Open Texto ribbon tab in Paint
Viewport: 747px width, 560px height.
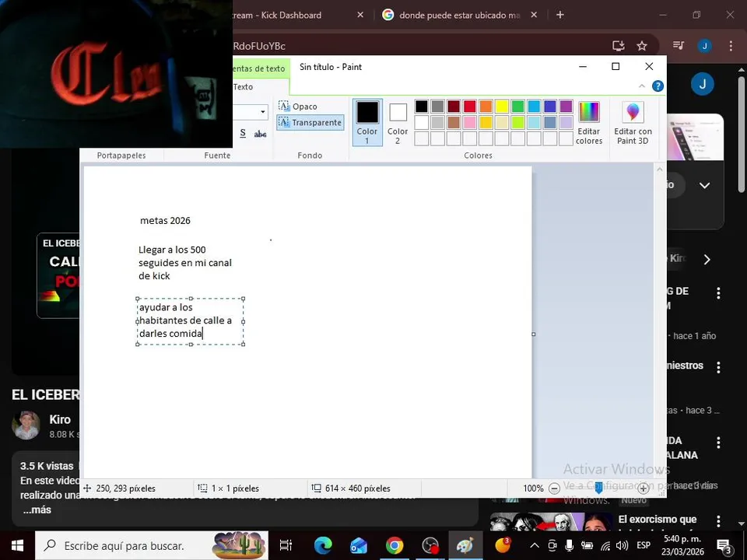(x=243, y=86)
